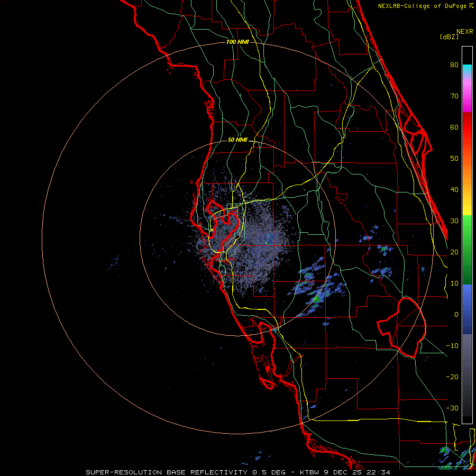Click the NEXR label above the color scale
476x476 pixels.
(465, 32)
